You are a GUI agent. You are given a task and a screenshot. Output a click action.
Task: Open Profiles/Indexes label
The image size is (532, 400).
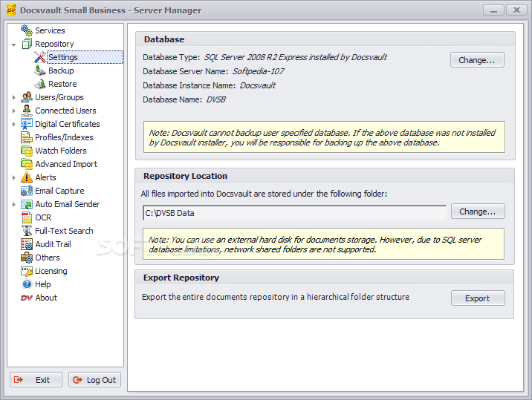[x=64, y=137]
